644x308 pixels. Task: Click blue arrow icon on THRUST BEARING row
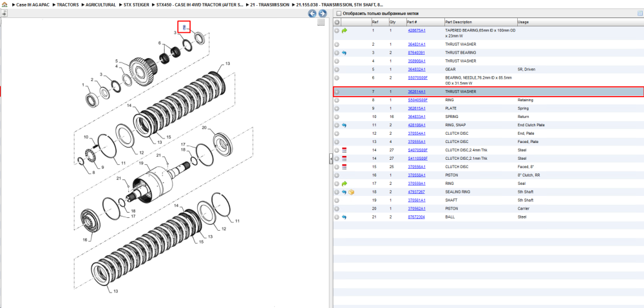pyautogui.click(x=344, y=53)
